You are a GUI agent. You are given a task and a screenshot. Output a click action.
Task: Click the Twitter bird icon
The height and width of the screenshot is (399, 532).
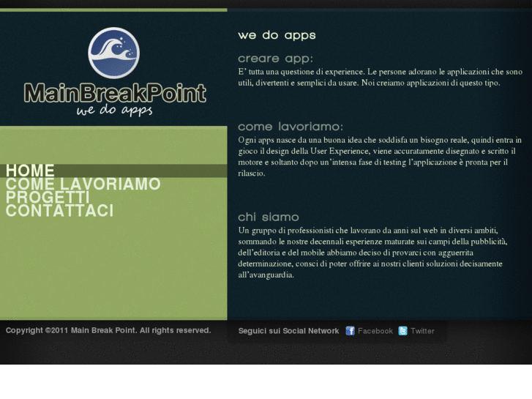[x=402, y=331]
